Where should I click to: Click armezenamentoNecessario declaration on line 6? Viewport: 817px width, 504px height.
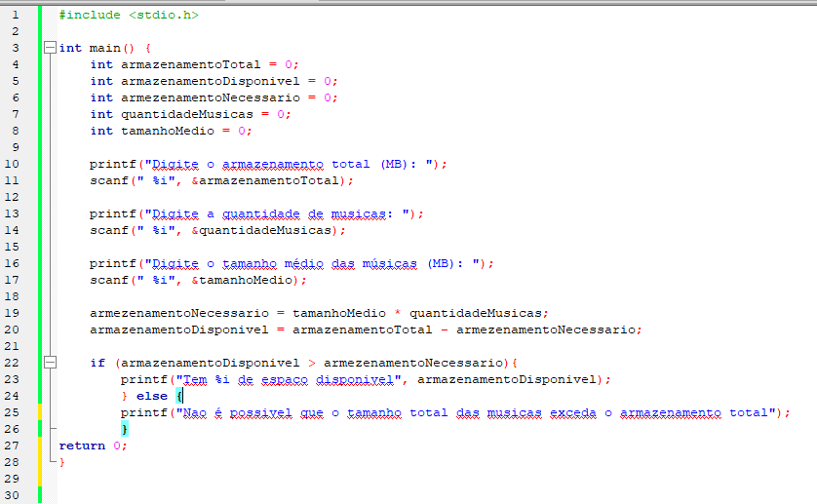click(214, 98)
